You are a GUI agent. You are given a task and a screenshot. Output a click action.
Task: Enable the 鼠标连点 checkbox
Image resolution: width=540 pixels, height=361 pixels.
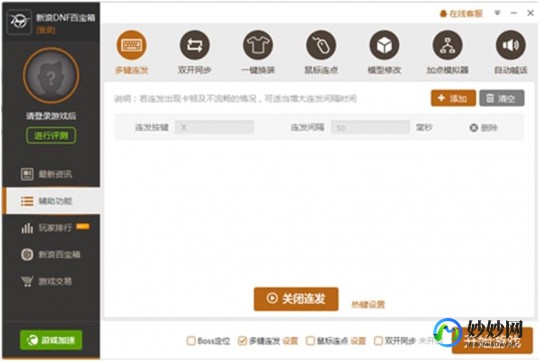[x=310, y=341]
